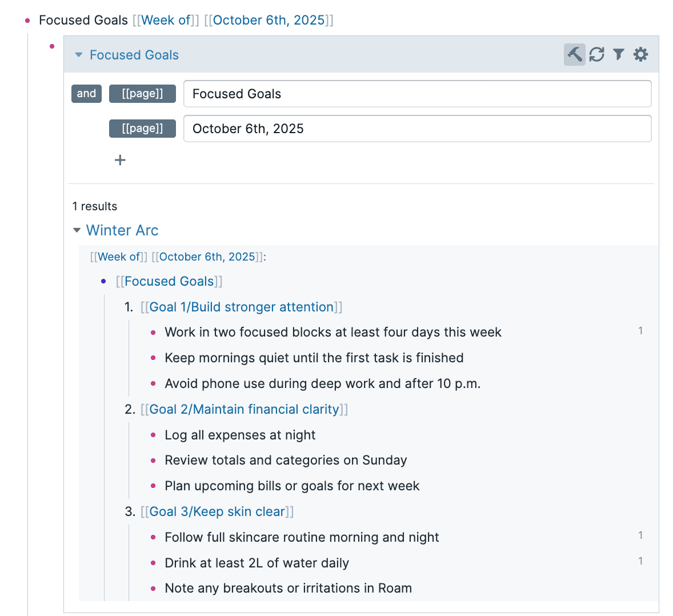Add a new query condition with plus
Viewport: 673px width, 616px height.
[120, 160]
